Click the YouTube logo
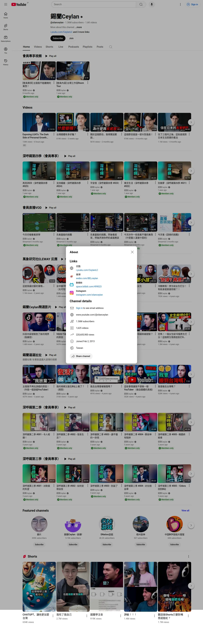 [19, 4]
